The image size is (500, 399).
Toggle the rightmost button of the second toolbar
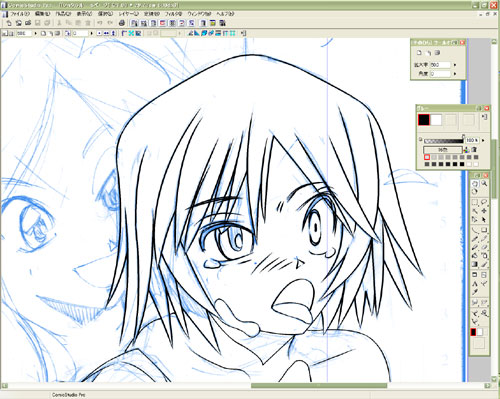pos(243,33)
